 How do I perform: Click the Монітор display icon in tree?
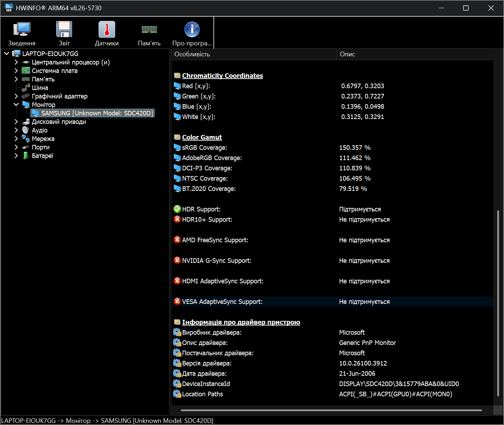pyautogui.click(x=26, y=104)
